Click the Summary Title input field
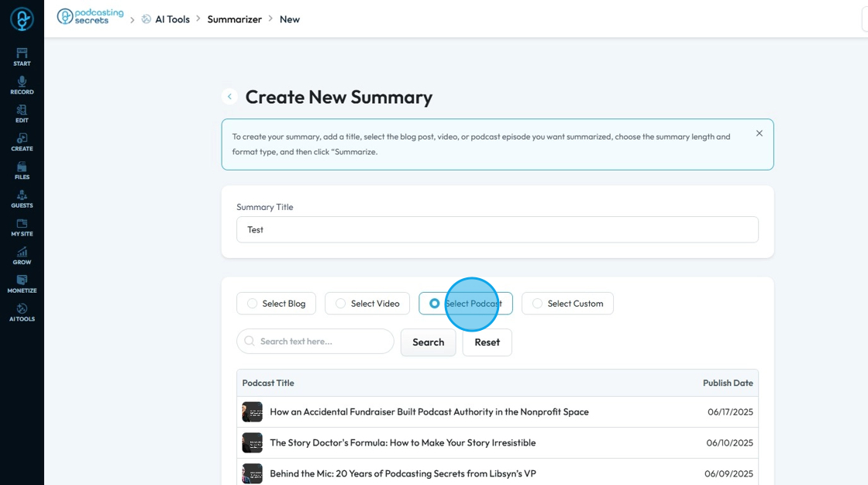This screenshot has width=868, height=485. [x=497, y=229]
